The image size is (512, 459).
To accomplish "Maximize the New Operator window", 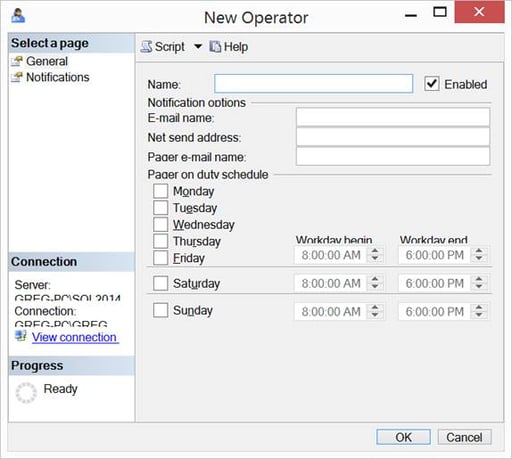I will tap(440, 13).
